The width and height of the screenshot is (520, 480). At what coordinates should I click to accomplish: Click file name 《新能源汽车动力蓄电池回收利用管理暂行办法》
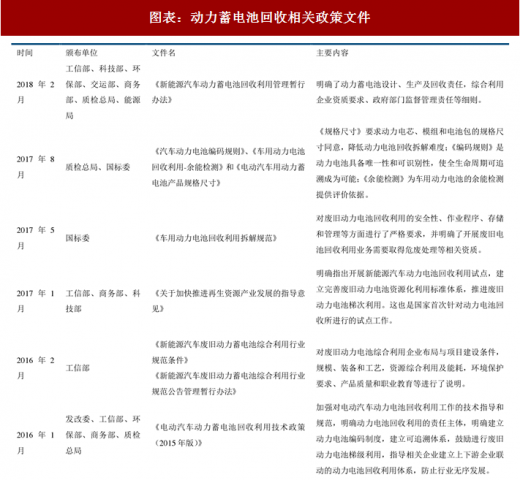pyautogui.click(x=228, y=92)
